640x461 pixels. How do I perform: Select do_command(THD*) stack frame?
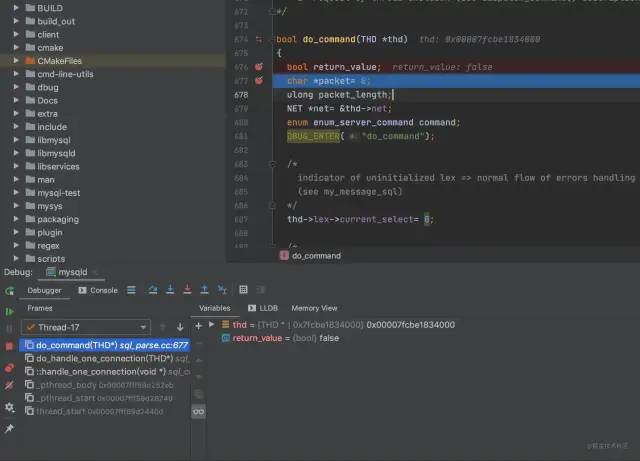[x=105, y=345]
